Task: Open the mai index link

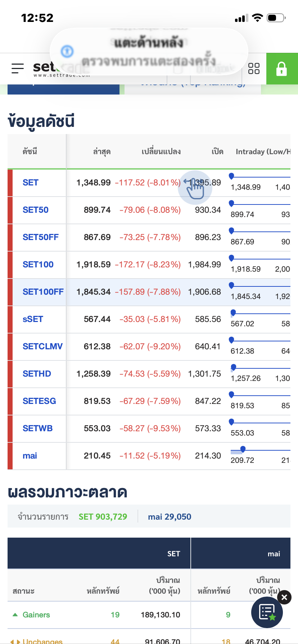Action: tap(30, 456)
